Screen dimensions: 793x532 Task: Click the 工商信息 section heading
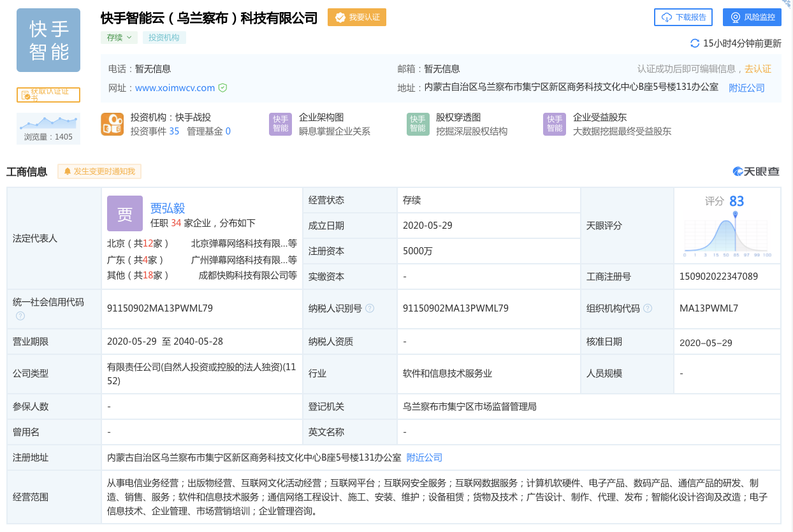coord(27,171)
